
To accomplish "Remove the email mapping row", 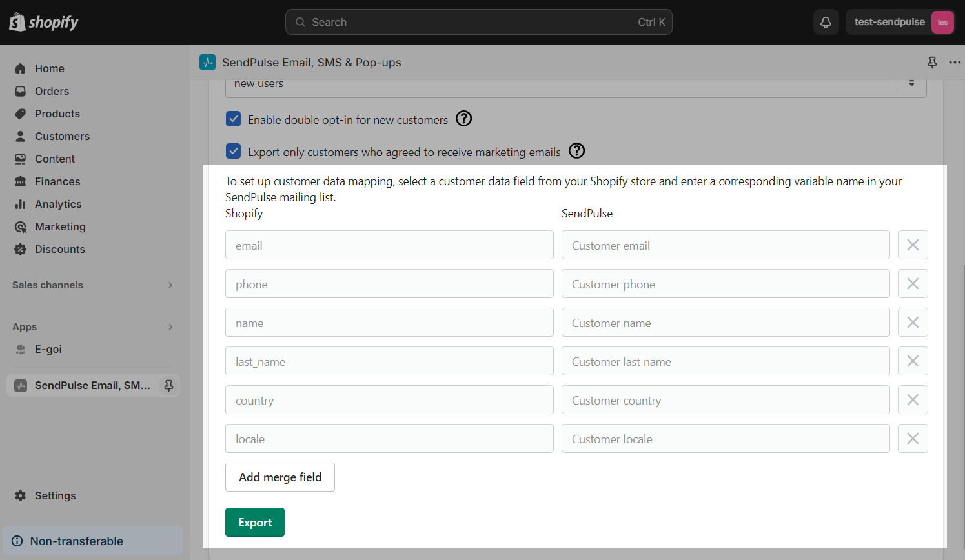I will point(913,245).
